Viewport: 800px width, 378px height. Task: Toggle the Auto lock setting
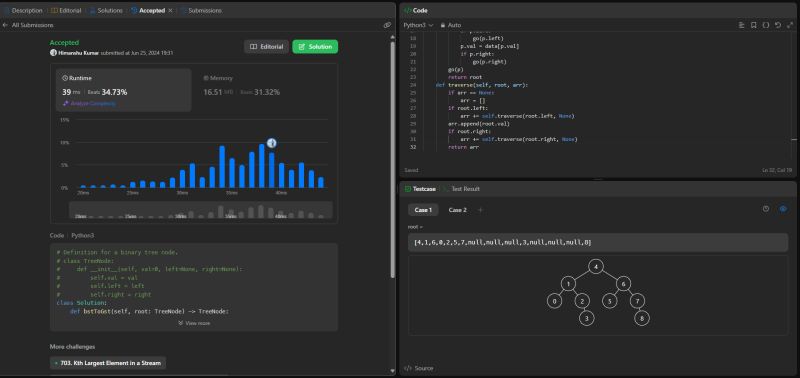click(x=451, y=25)
